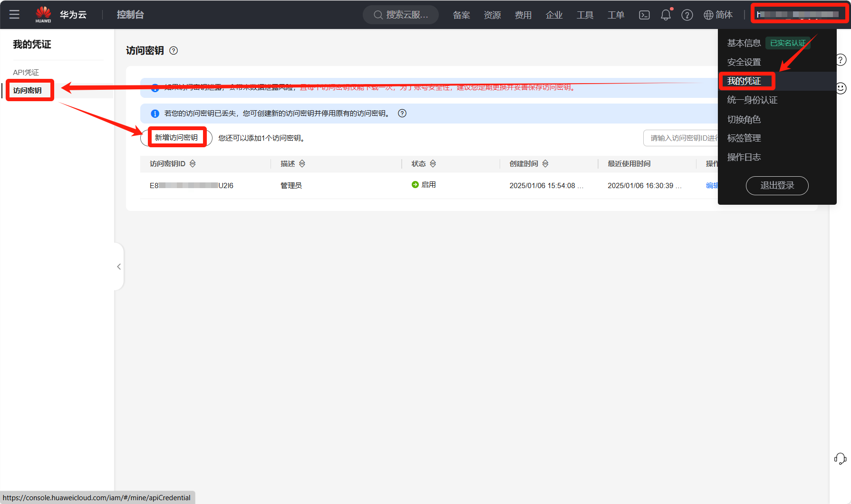This screenshot has width=851, height=504.
Task: Click the help question mark in top bar
Action: click(x=687, y=15)
